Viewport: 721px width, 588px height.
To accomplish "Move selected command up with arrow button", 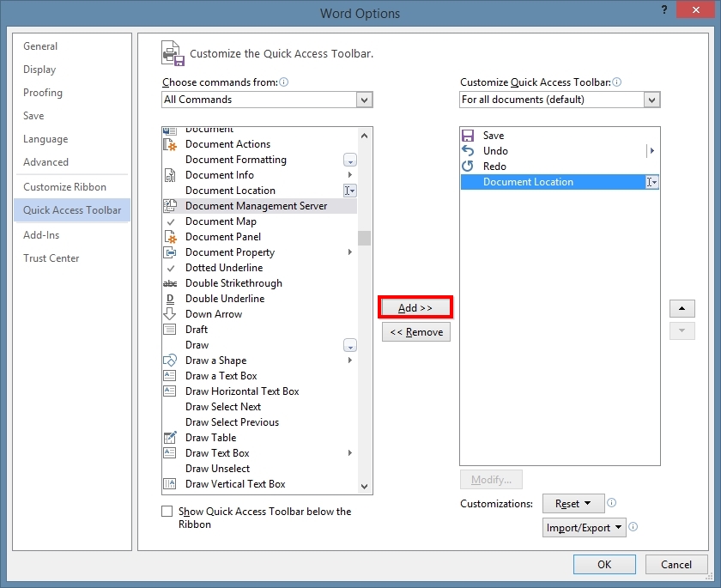I will click(x=682, y=308).
